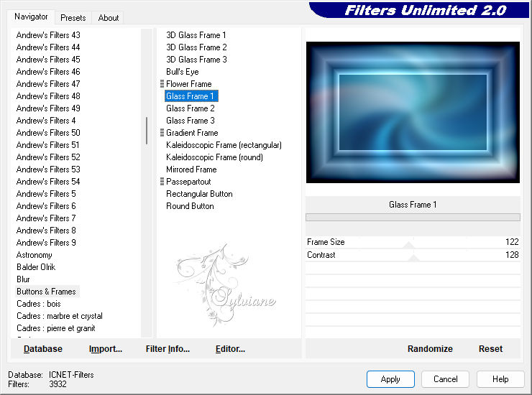
Task: Open the Andrew's Filters 51 category
Action: click(x=47, y=145)
